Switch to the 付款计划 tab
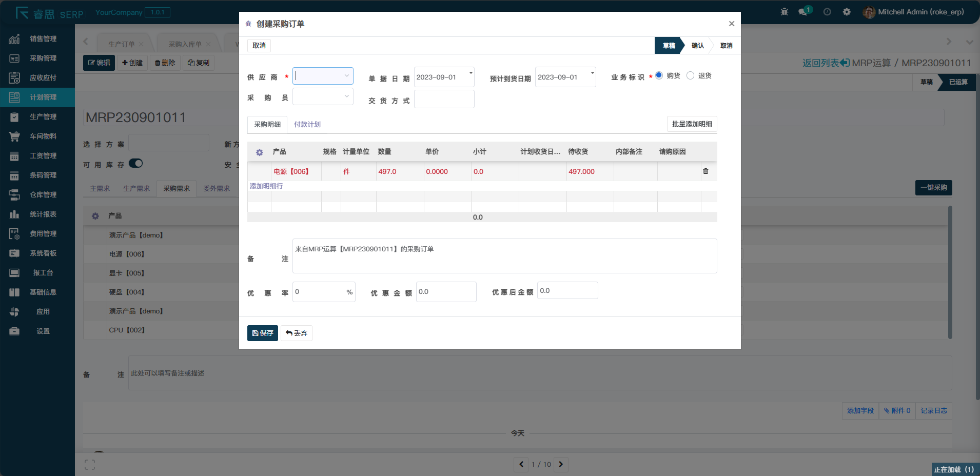Image resolution: width=980 pixels, height=476 pixels. click(x=307, y=125)
